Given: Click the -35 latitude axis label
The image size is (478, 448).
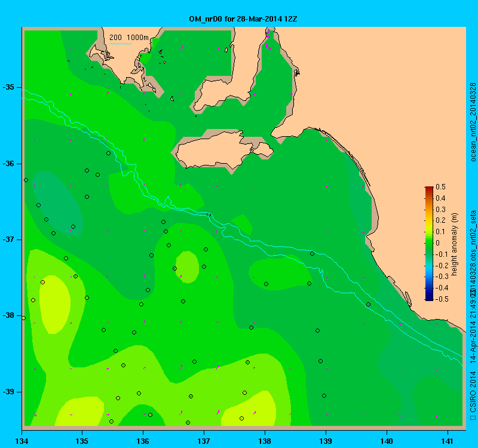Looking at the screenshot, I should pos(8,87).
